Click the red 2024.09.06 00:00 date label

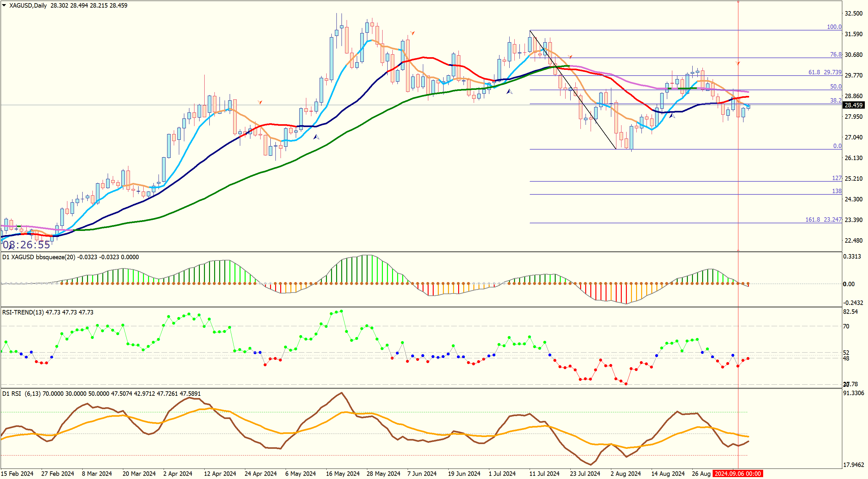point(738,474)
